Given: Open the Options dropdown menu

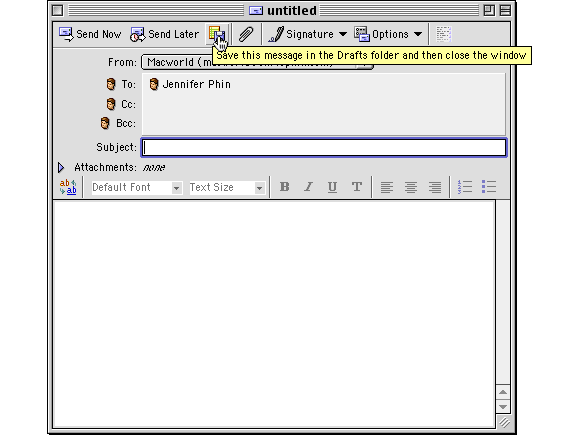Looking at the screenshot, I should 388,34.
